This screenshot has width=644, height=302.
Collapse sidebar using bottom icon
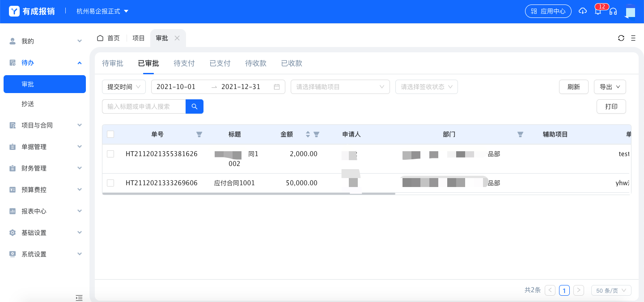79,298
